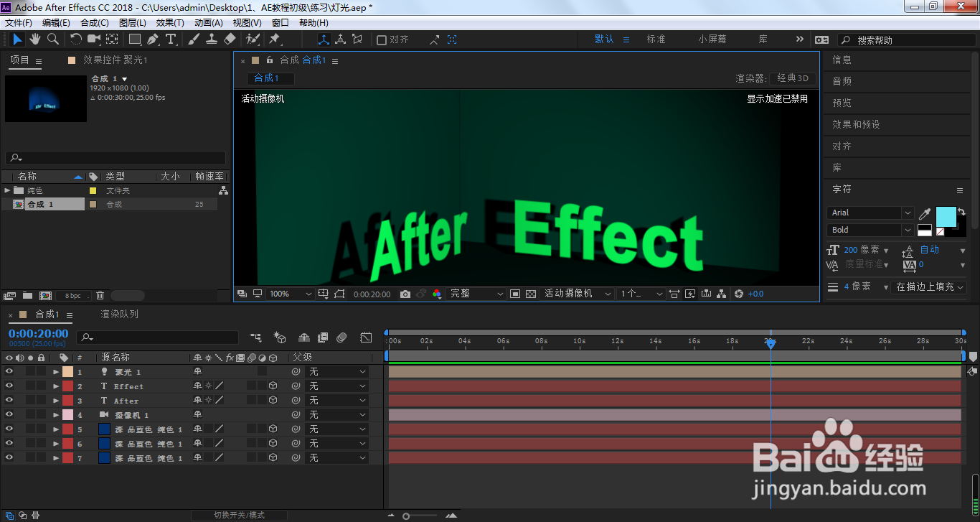Image resolution: width=980 pixels, height=522 pixels.
Task: Switch to the 小屏幕 workspace
Action: pyautogui.click(x=712, y=39)
